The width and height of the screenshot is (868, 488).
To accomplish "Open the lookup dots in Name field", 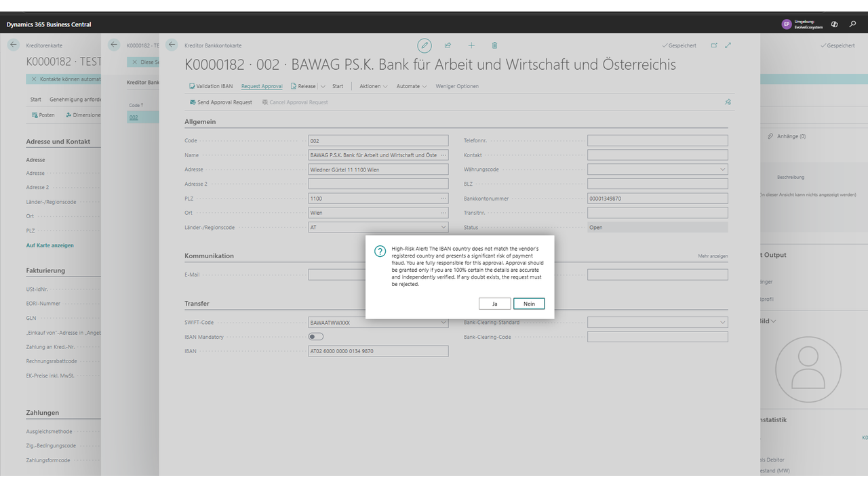I will pyautogui.click(x=443, y=155).
